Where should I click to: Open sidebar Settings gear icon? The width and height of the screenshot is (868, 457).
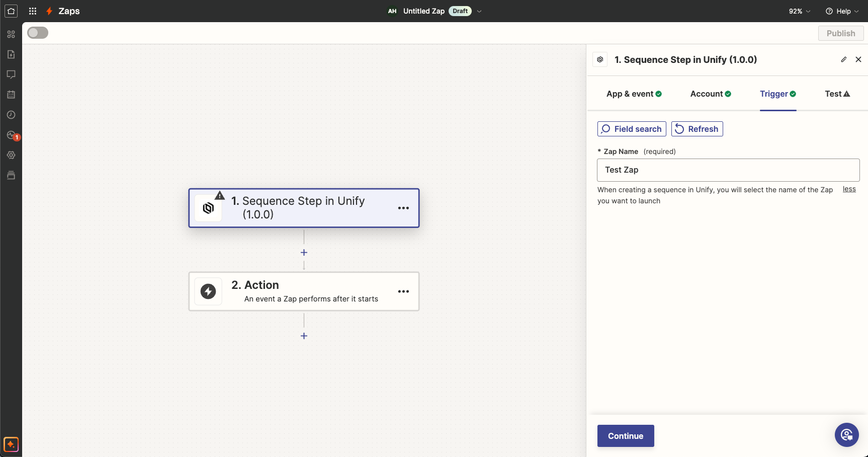11,155
